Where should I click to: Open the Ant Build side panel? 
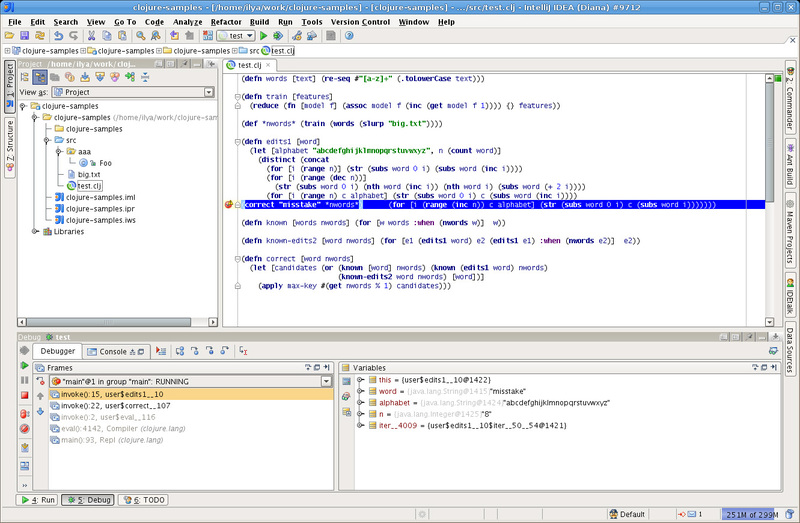pos(790,164)
